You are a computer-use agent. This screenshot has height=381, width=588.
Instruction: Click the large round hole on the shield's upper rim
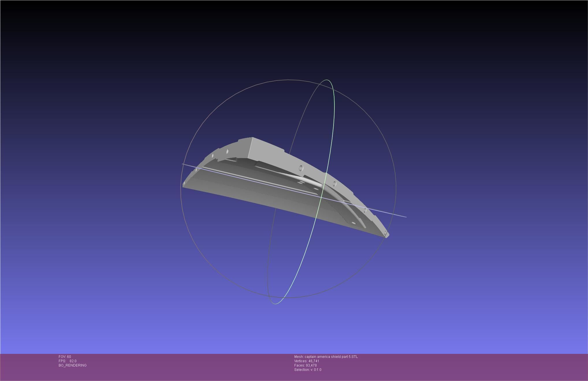tap(301, 168)
